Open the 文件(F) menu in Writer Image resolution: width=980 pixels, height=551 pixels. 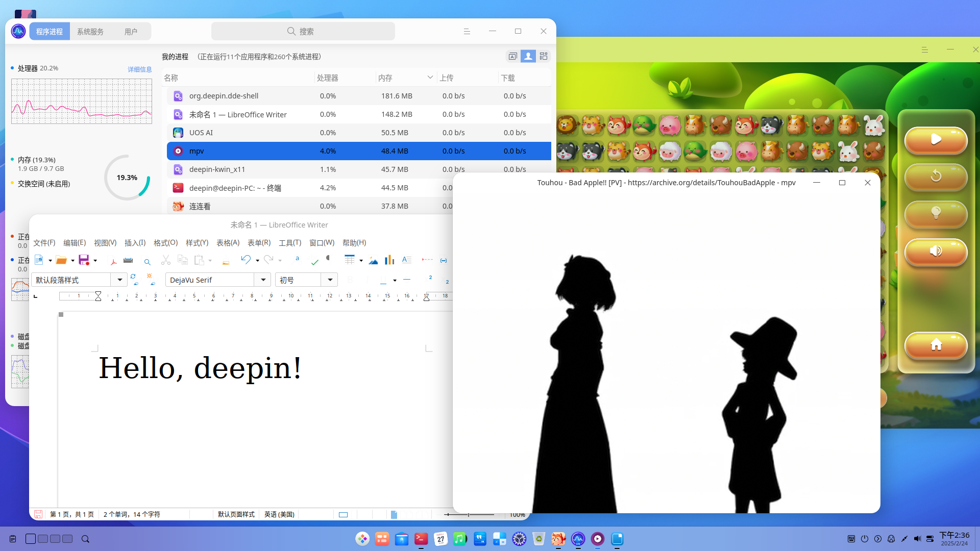click(44, 243)
